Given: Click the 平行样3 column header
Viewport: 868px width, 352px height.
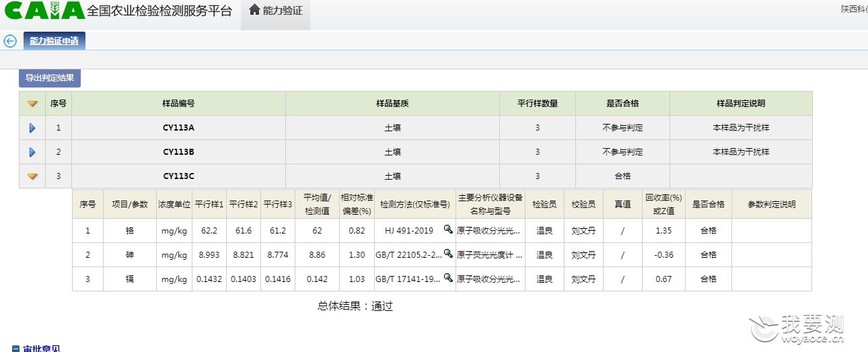Looking at the screenshot, I should (277, 205).
